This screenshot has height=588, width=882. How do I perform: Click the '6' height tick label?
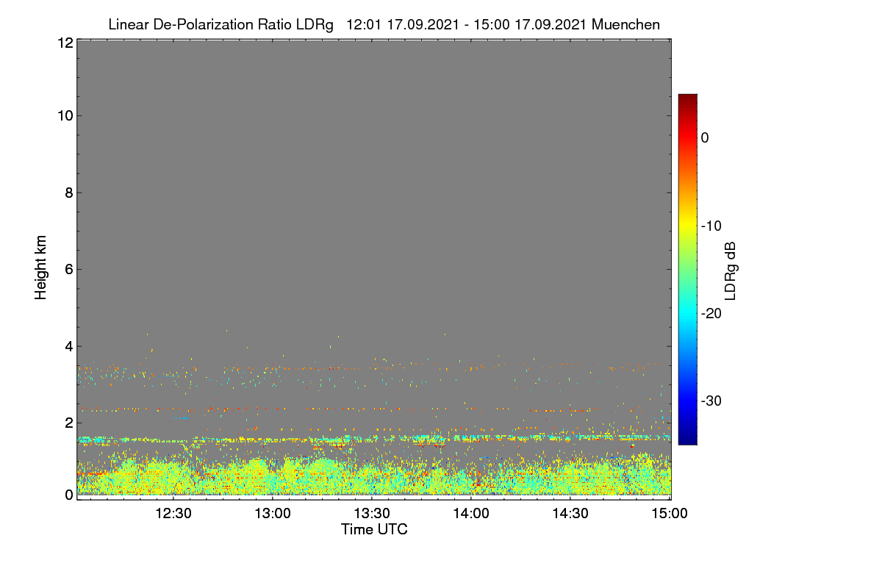pyautogui.click(x=67, y=269)
